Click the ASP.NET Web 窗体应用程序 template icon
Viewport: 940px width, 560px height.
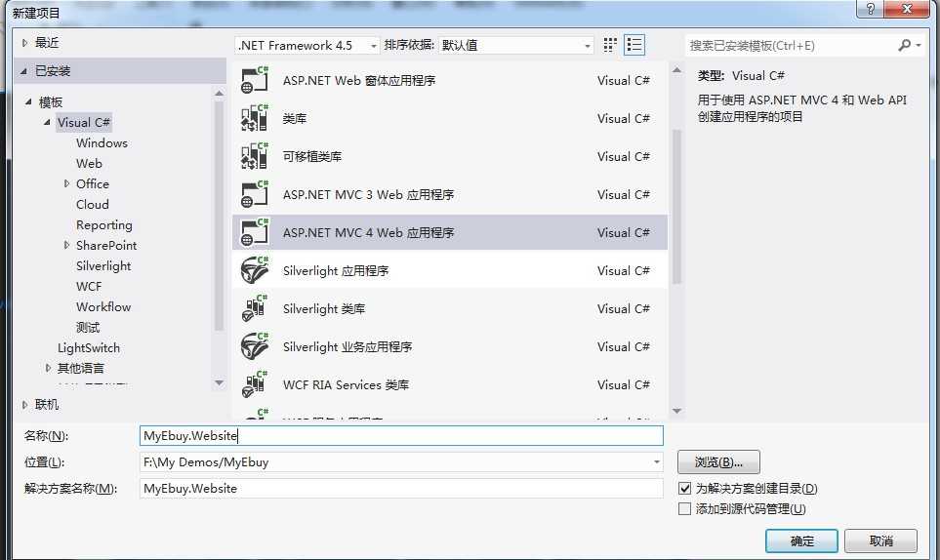pyautogui.click(x=254, y=81)
